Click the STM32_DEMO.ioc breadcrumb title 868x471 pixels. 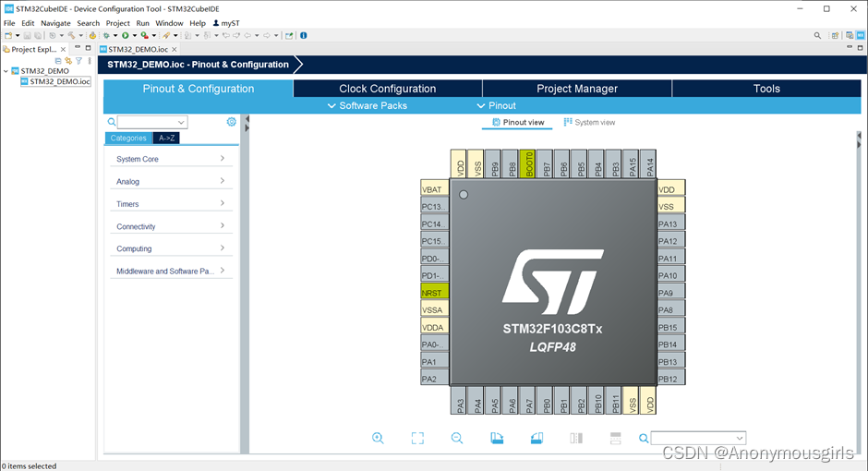199,65
